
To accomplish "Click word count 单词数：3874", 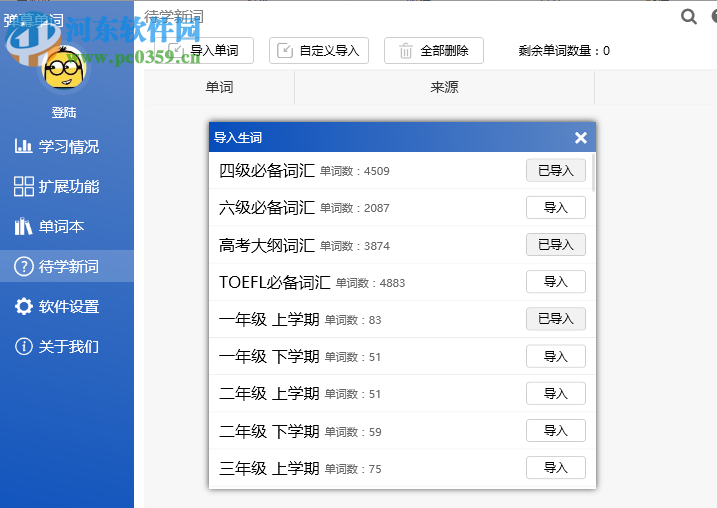I will [x=355, y=246].
